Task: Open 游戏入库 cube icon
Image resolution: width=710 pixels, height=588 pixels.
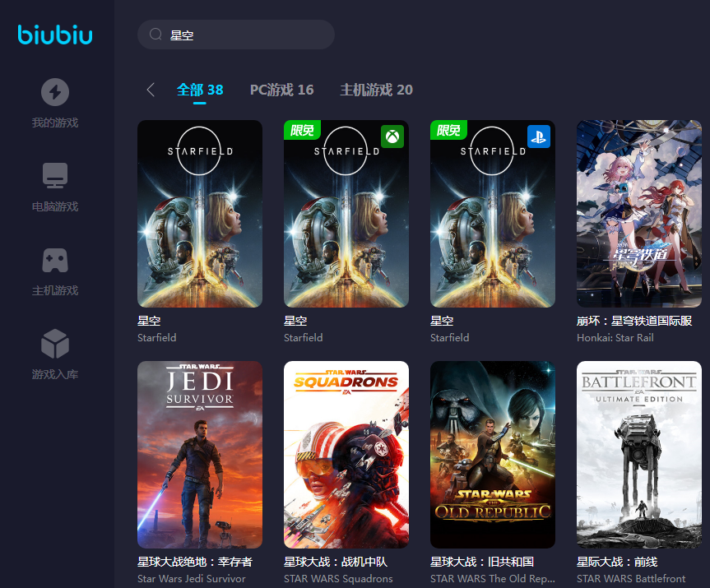Action: (55, 344)
